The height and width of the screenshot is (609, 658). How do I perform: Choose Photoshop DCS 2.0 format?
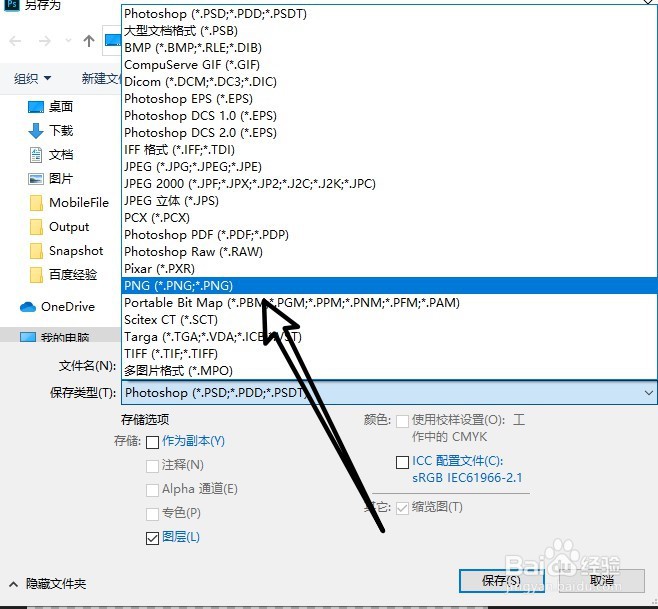point(389,133)
